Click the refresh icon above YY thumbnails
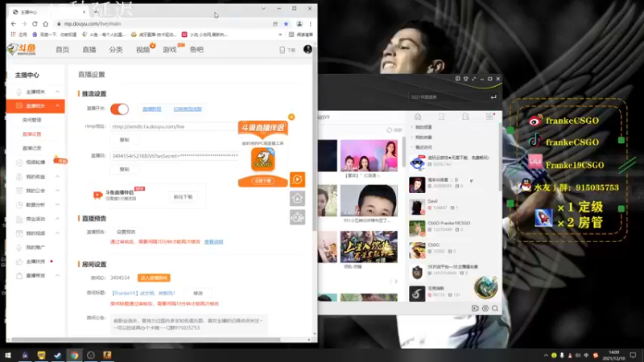 coord(389,130)
